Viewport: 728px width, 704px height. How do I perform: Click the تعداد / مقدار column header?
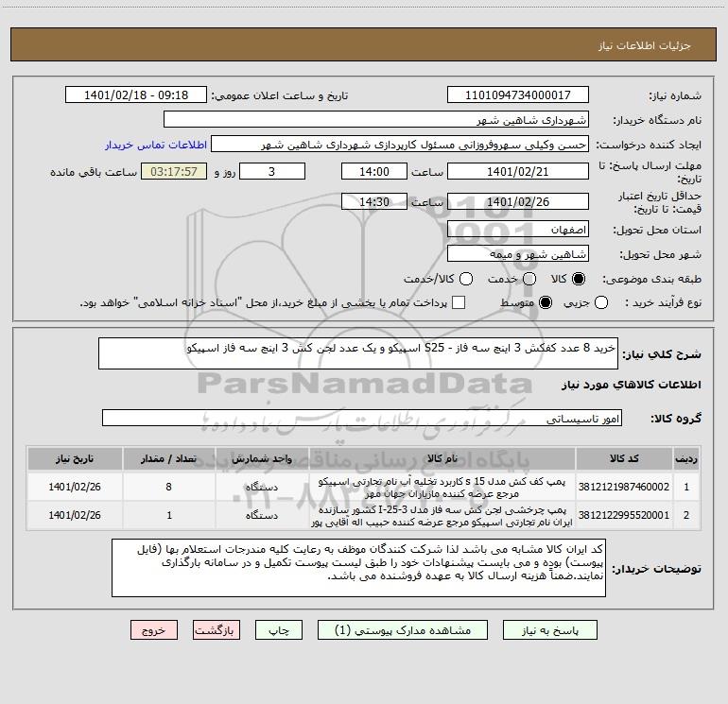[x=168, y=458]
